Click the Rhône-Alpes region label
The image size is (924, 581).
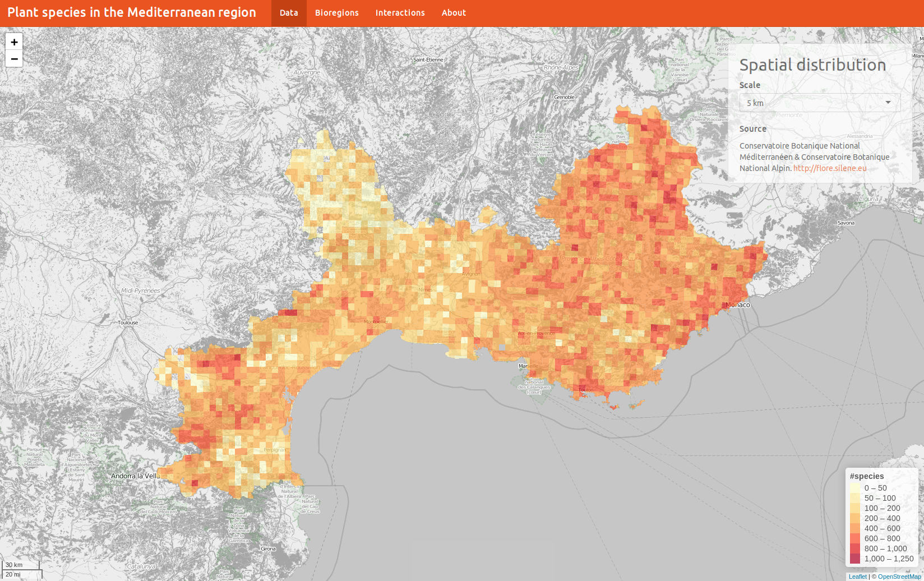coord(561,67)
